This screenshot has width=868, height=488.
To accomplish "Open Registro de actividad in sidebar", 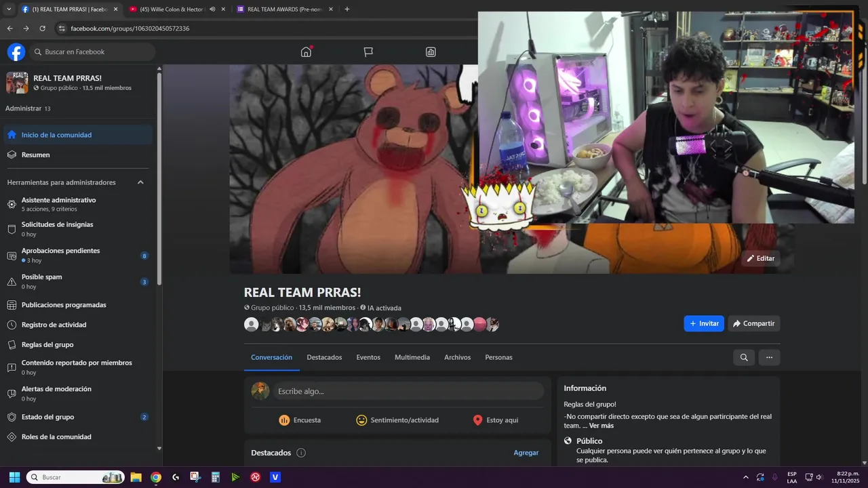I will click(78, 325).
